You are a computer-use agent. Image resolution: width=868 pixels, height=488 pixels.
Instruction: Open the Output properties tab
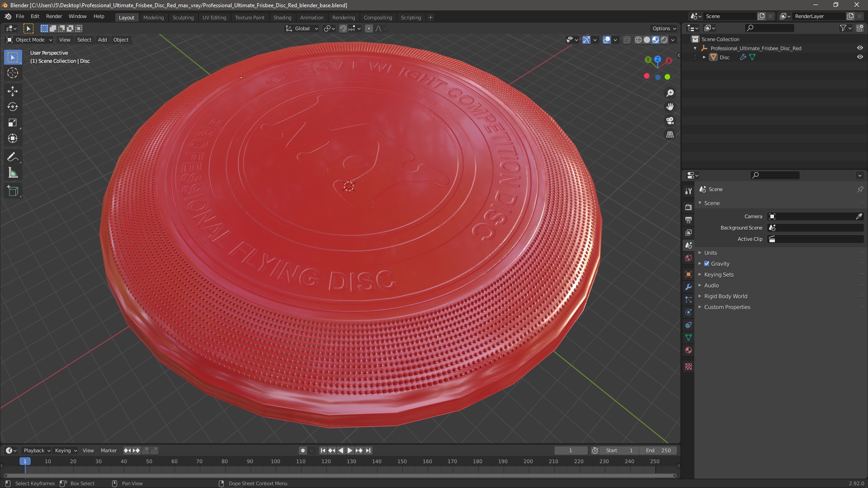click(689, 220)
